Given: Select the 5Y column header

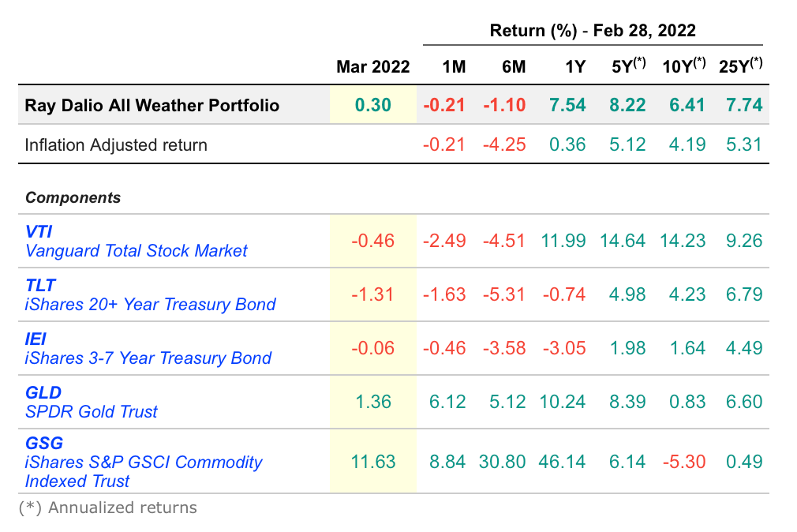Looking at the screenshot, I should pyautogui.click(x=629, y=66).
